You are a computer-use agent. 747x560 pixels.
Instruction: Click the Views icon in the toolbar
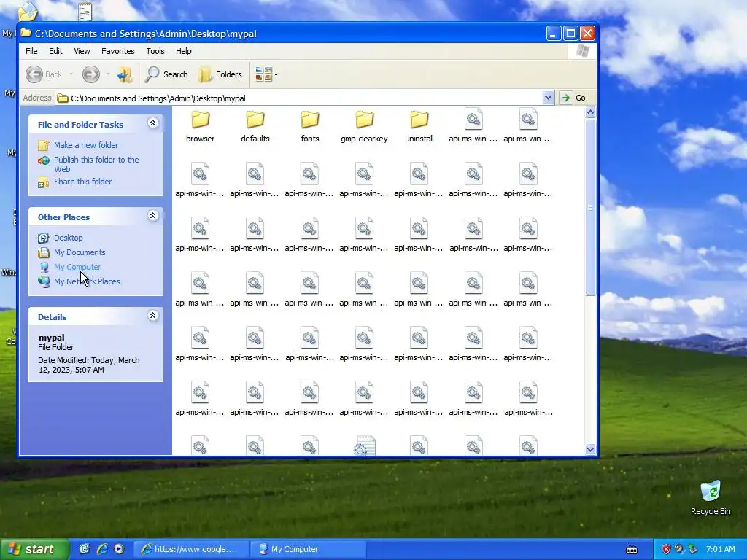(x=263, y=74)
